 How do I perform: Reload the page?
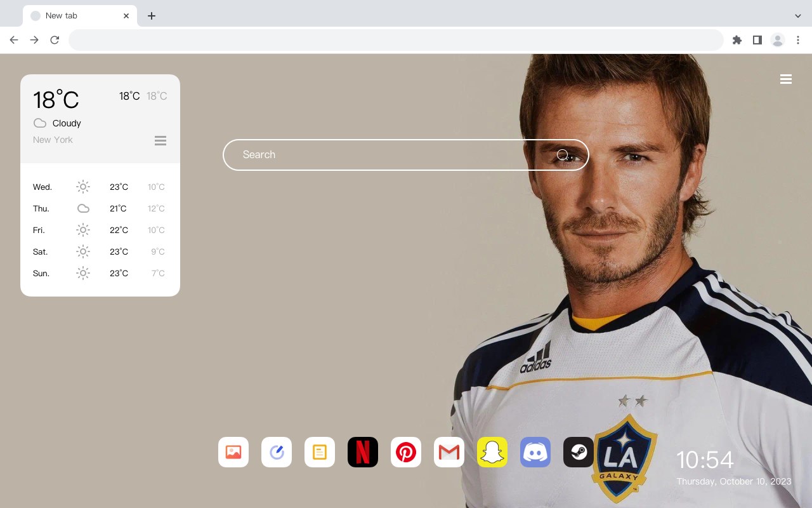point(55,40)
